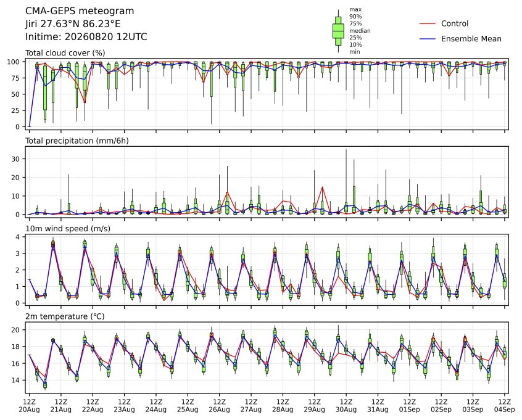The image size is (522, 420).
Task: Select the 'Control' legend label
Action: pyautogui.click(x=454, y=23)
